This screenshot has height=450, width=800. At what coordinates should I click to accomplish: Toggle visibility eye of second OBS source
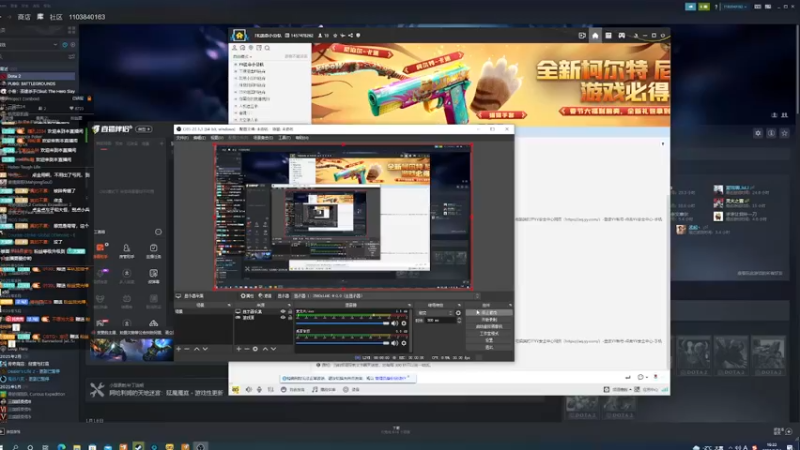coord(283,317)
